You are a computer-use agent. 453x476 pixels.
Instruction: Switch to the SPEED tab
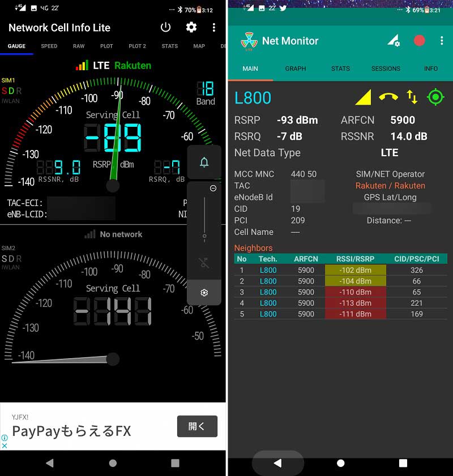pos(49,46)
